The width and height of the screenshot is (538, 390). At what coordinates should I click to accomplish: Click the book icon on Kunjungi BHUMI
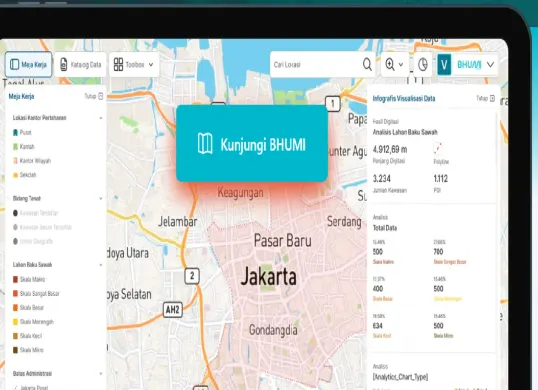tap(205, 143)
